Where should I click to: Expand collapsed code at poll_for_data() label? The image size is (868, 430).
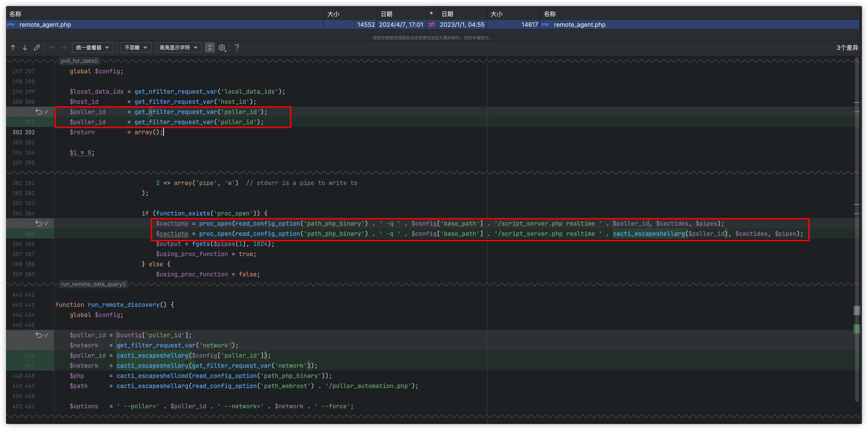79,61
